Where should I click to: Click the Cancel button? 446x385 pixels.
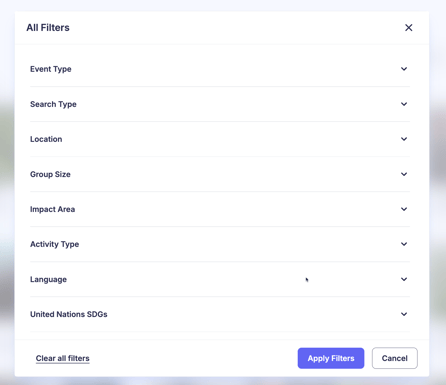point(395,358)
